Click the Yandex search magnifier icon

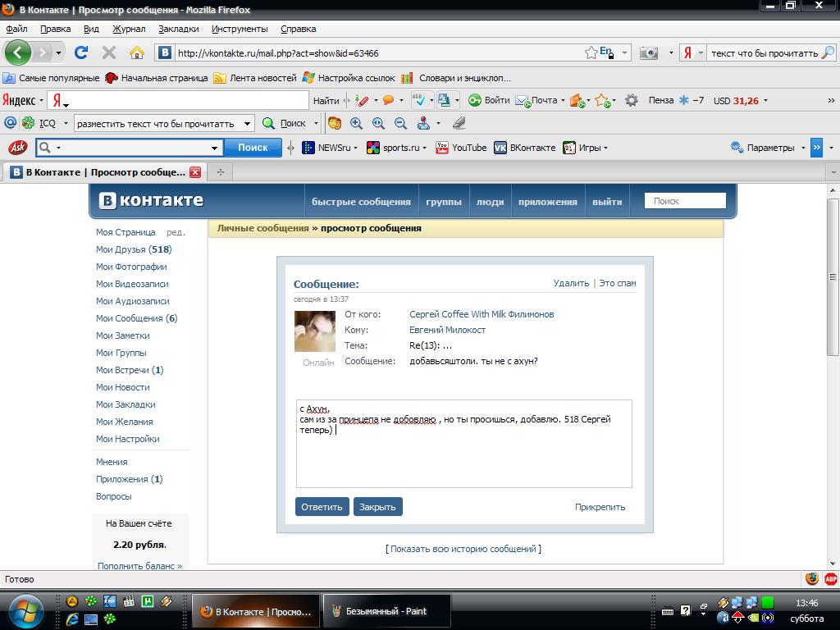[x=828, y=52]
